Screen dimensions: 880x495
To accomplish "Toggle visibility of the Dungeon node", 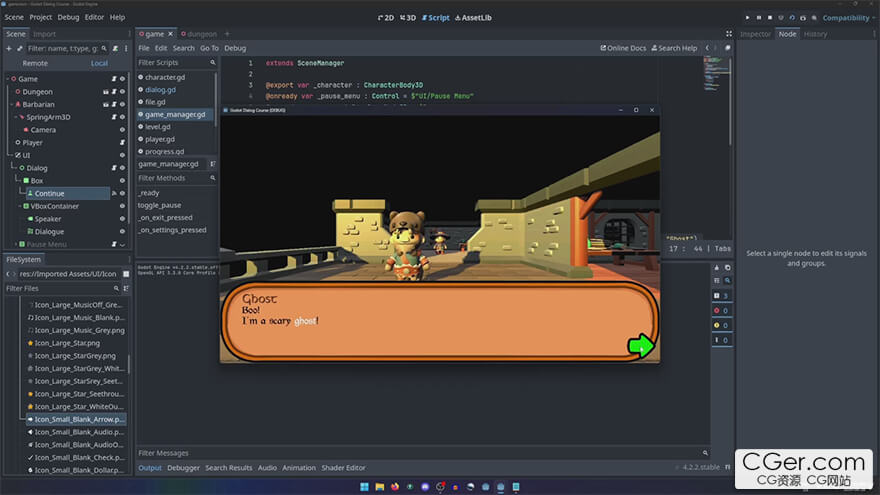I will (122, 91).
